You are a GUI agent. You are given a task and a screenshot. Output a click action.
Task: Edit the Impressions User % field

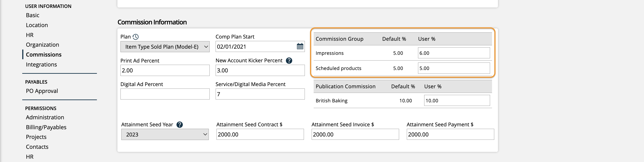pos(453,53)
